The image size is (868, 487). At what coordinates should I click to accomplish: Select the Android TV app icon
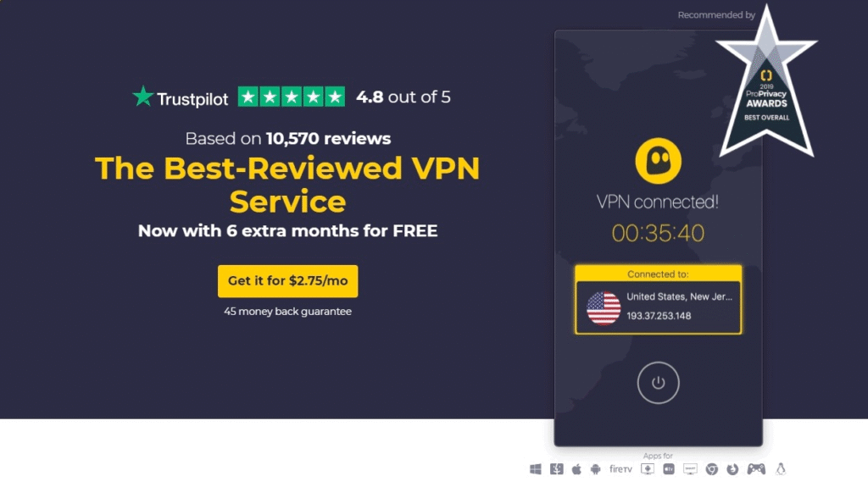[x=647, y=469]
